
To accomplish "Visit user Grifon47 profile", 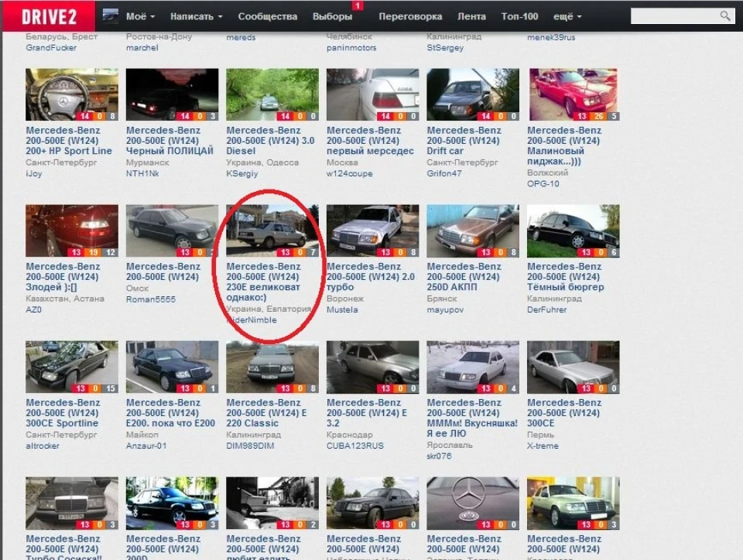I will (444, 174).
